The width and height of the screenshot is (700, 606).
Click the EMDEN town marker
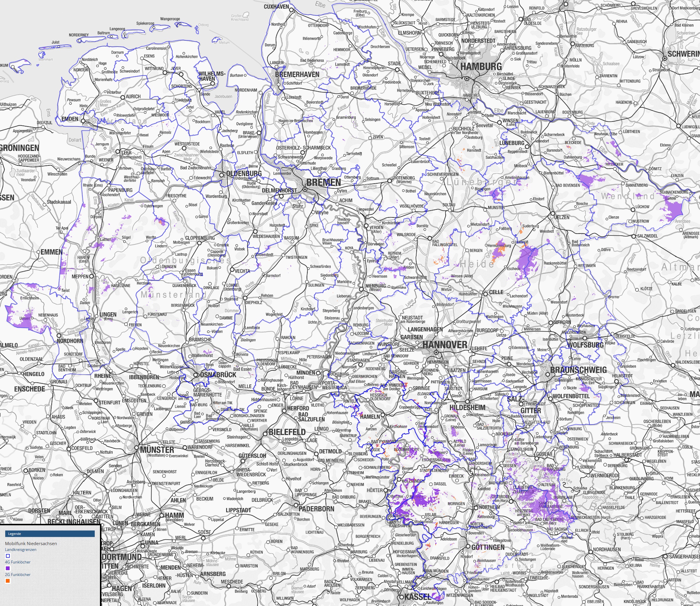click(x=84, y=120)
